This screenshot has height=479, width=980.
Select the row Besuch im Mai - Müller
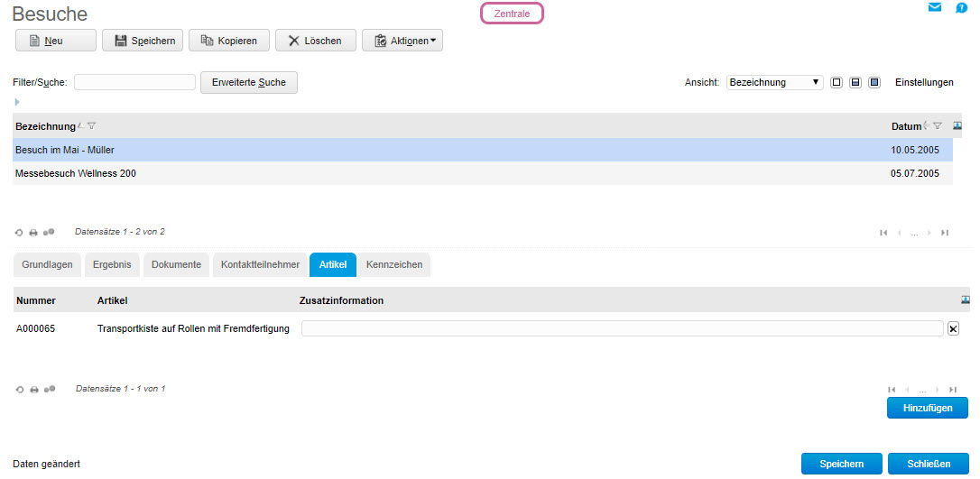click(x=483, y=150)
